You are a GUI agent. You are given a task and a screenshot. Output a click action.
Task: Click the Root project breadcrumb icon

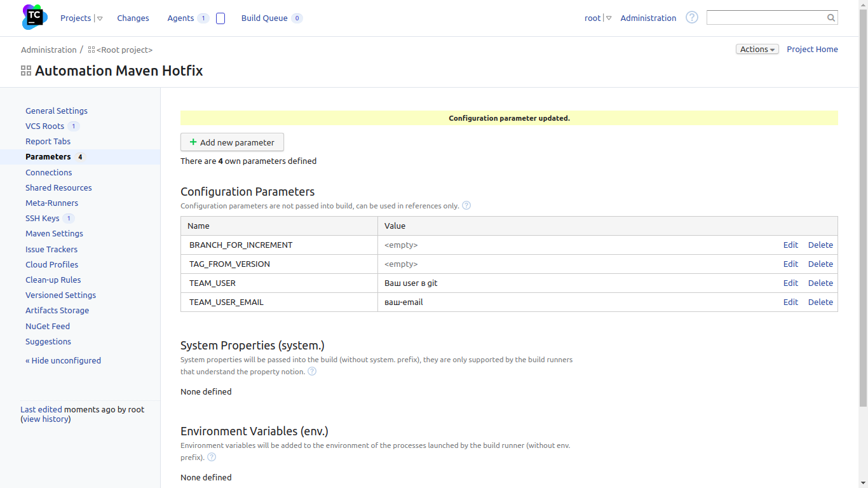coord(92,50)
